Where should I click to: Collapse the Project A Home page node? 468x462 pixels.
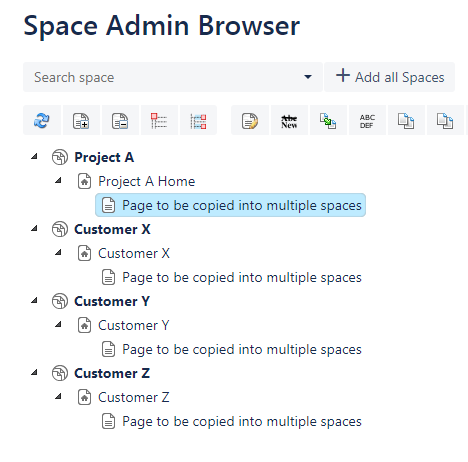click(58, 180)
